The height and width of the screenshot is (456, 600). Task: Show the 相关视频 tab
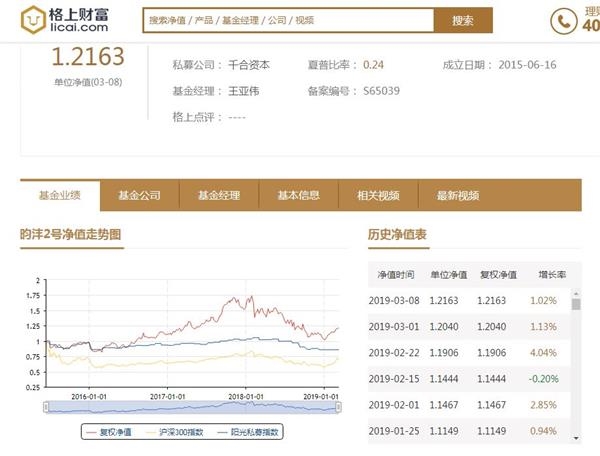point(378,195)
